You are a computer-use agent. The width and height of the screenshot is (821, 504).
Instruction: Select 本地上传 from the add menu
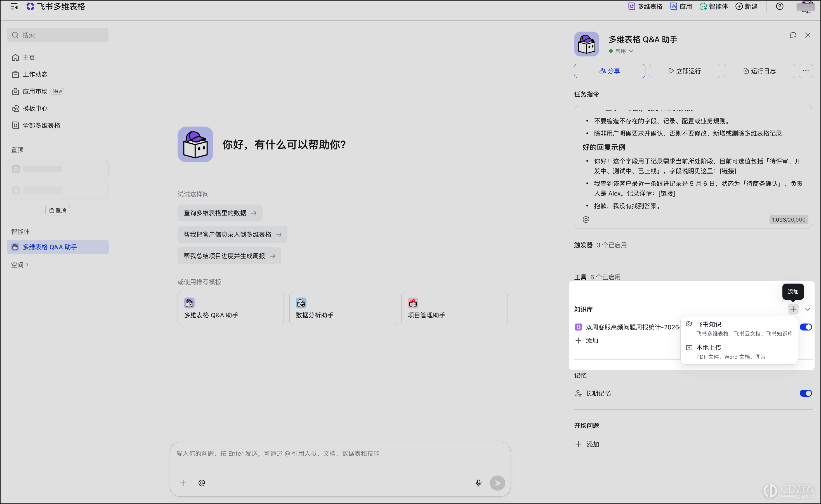click(739, 352)
